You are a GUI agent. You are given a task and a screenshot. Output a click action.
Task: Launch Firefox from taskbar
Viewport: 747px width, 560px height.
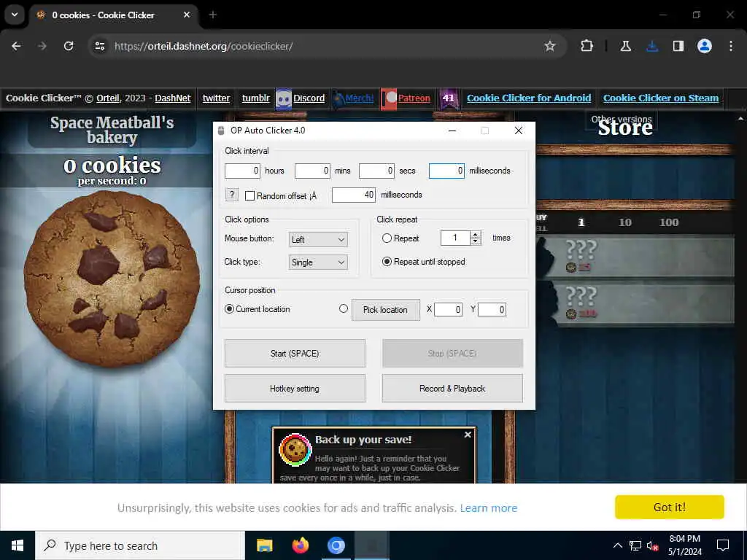pos(300,545)
